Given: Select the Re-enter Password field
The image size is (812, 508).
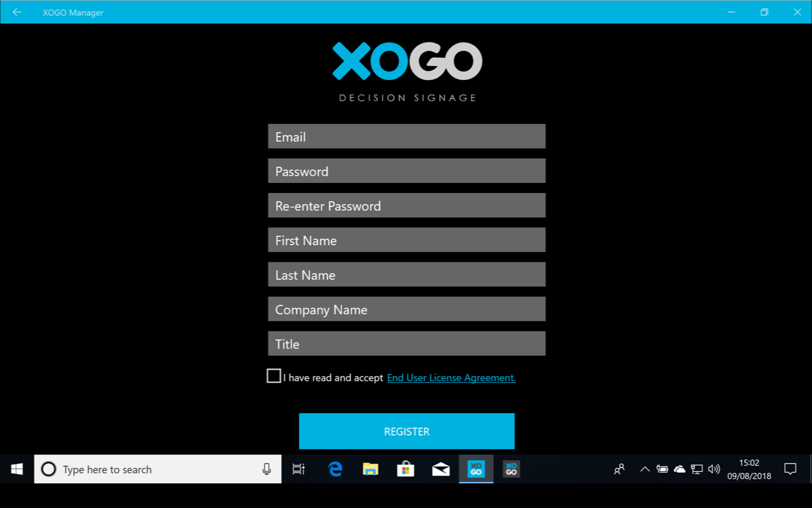Looking at the screenshot, I should click(x=407, y=205).
